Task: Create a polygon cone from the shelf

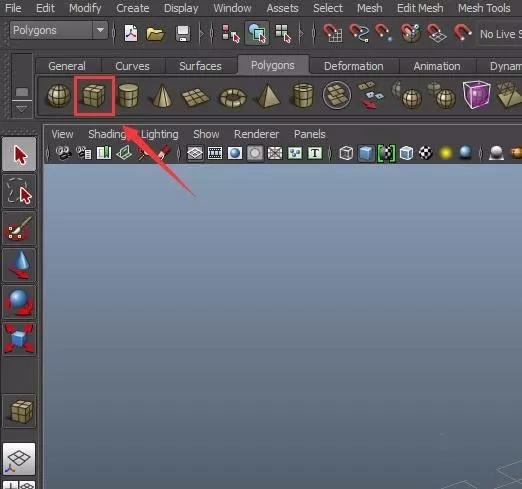Action: pos(162,96)
